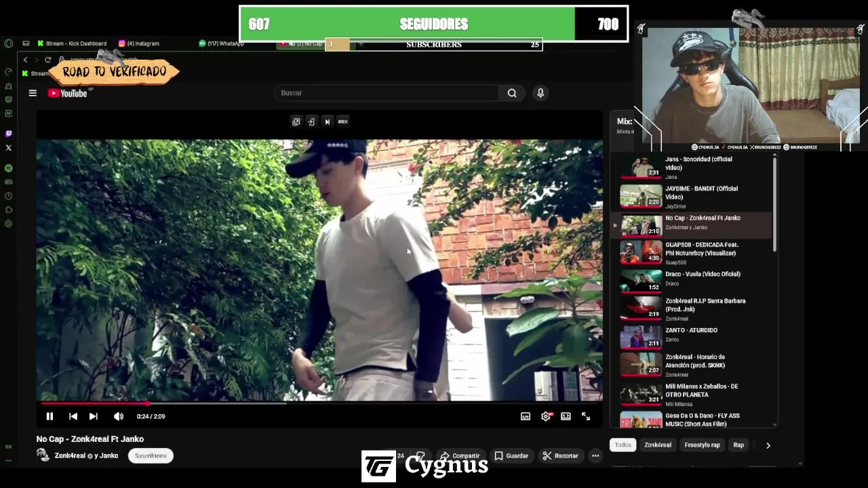The height and width of the screenshot is (488, 868).
Task: Click the RBX button above player
Action: (342, 121)
